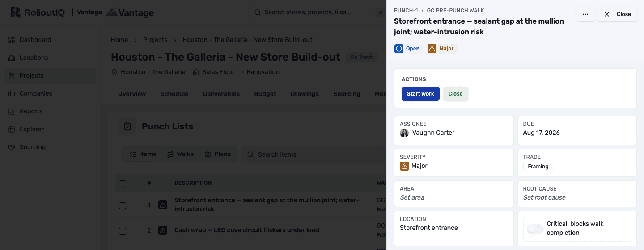Check the row 2 Cash wrap checkbox
644x250 pixels.
123,231
